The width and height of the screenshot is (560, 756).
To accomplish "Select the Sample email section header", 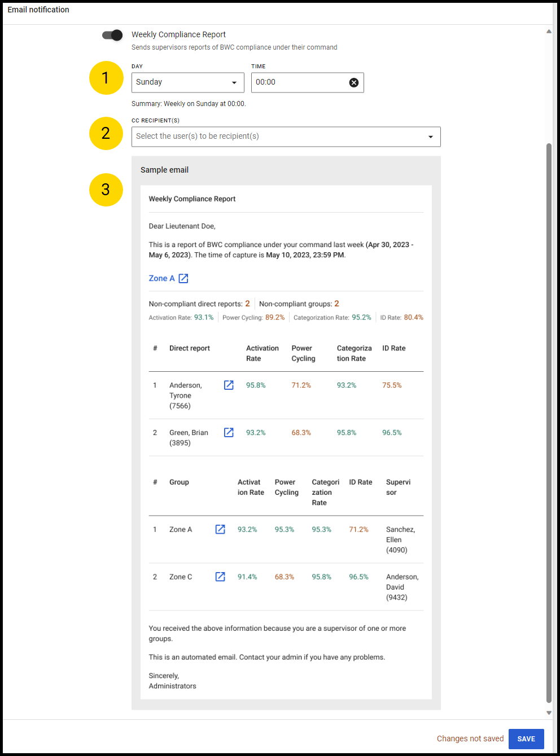I will pyautogui.click(x=164, y=170).
